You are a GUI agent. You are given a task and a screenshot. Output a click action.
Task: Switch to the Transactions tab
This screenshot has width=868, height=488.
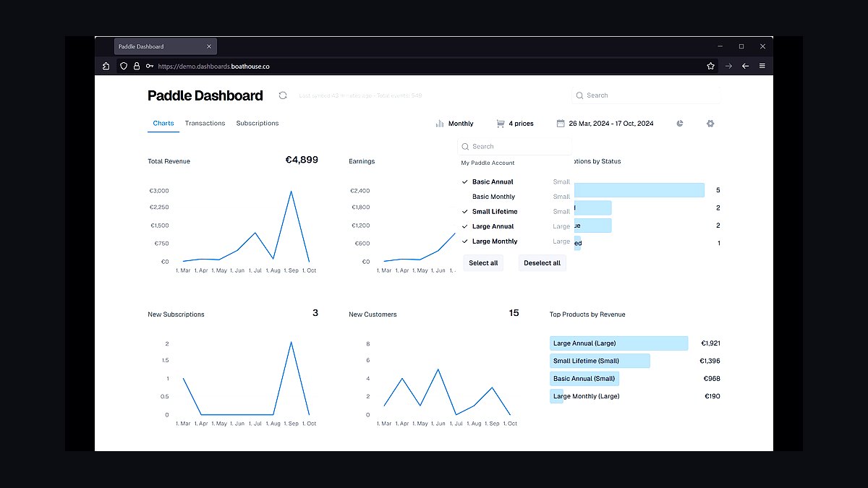205,124
